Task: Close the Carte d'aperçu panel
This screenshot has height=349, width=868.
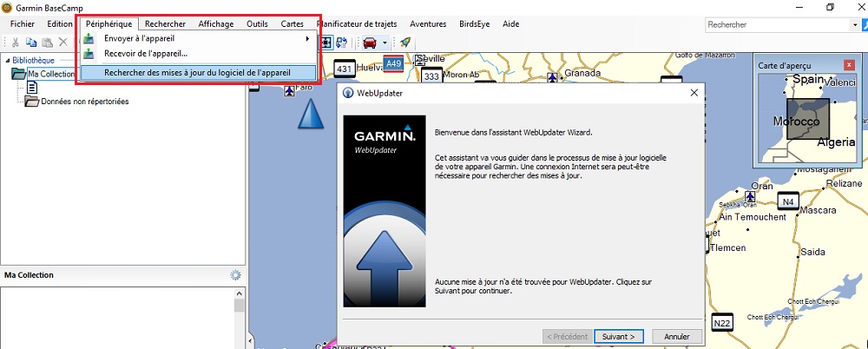Action: pos(849,65)
